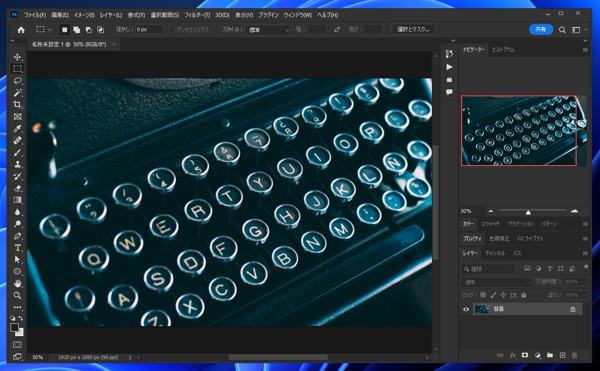Select the Zoom tool in toolbar
This screenshot has width=600, height=371.
pos(18,295)
